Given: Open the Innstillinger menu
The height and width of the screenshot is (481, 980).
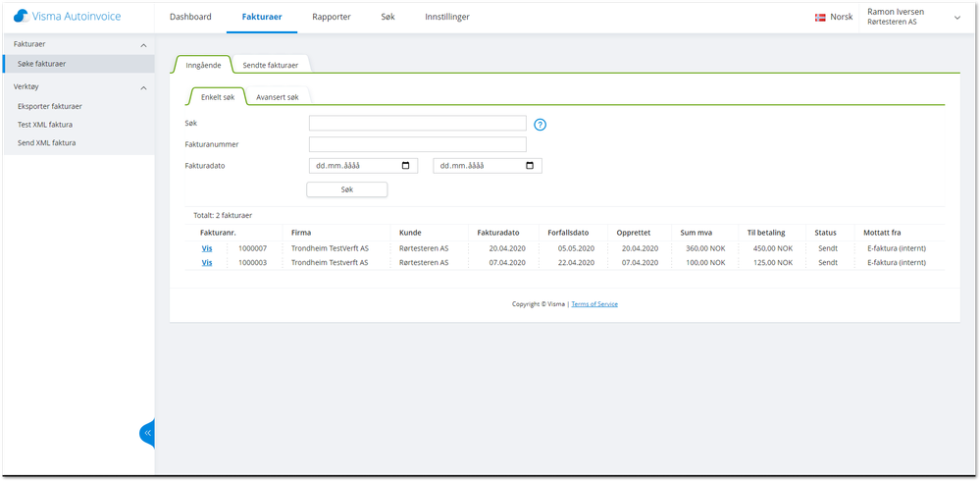Looking at the screenshot, I should tap(447, 17).
